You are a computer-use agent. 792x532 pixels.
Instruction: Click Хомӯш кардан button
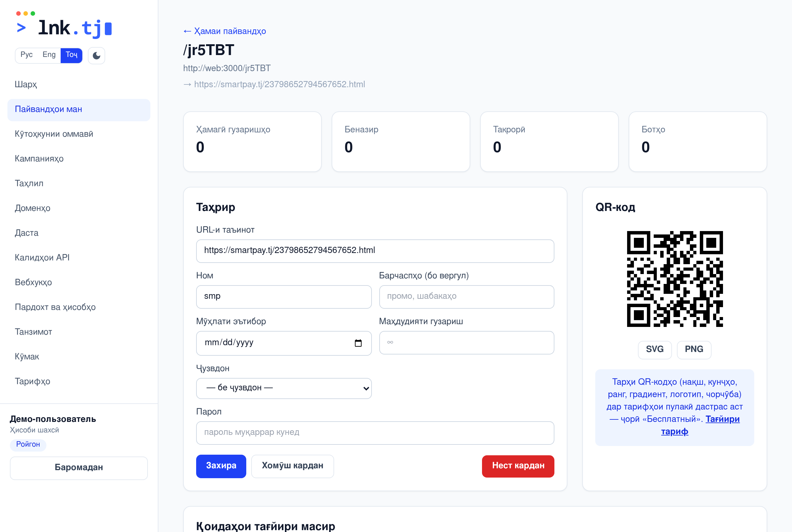[292, 466]
